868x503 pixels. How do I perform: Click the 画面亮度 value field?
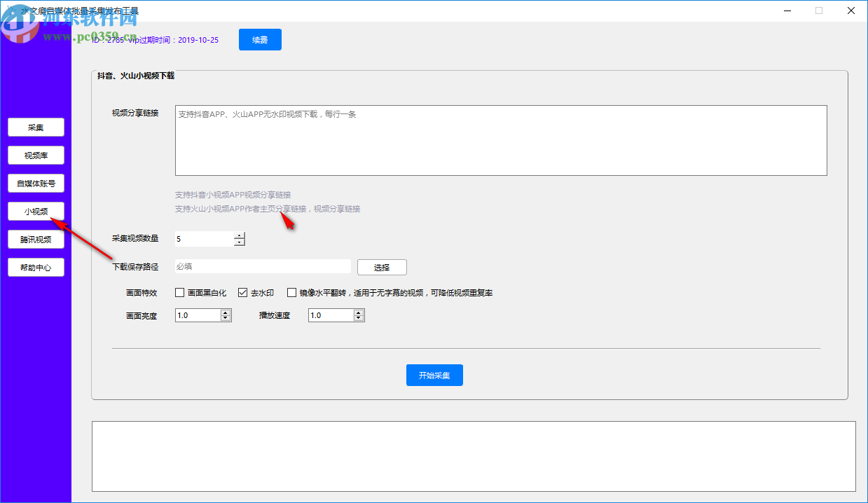(198, 315)
